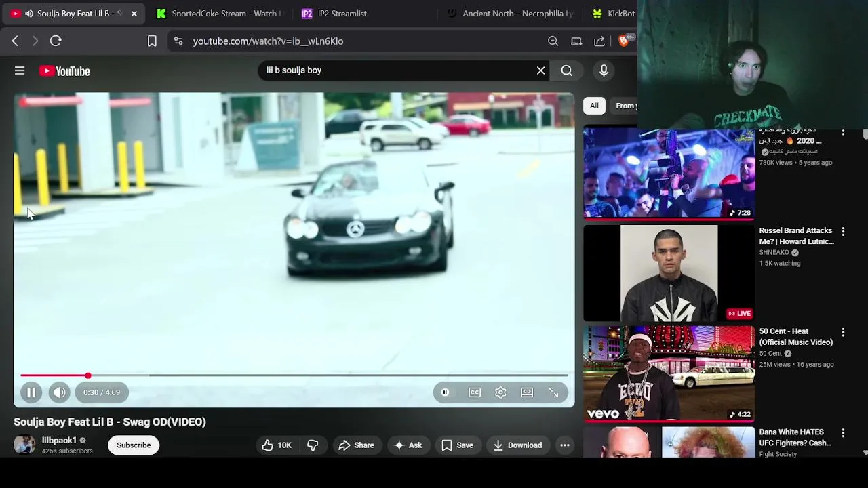Reload the page

point(56,41)
